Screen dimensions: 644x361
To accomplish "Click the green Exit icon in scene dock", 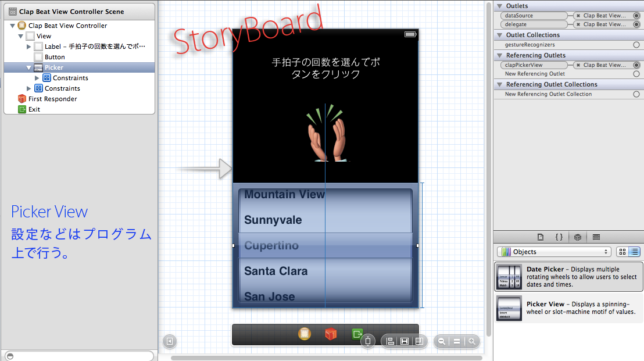I will (357, 334).
